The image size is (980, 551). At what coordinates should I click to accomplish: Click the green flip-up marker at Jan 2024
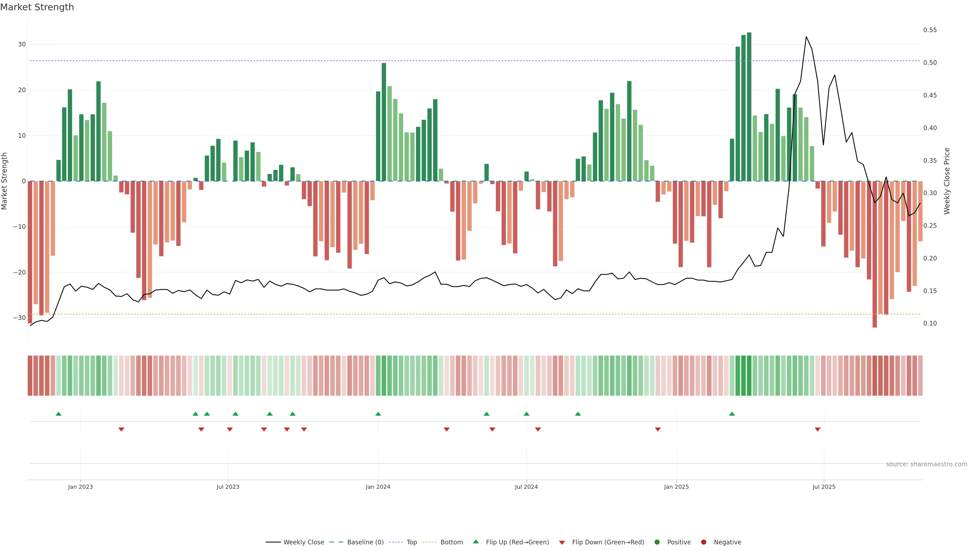click(x=378, y=414)
